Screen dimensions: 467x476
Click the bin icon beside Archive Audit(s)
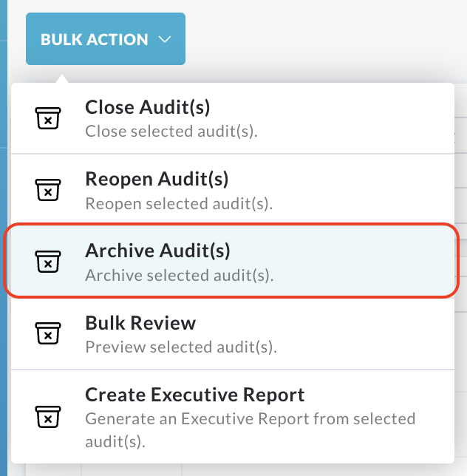click(48, 262)
